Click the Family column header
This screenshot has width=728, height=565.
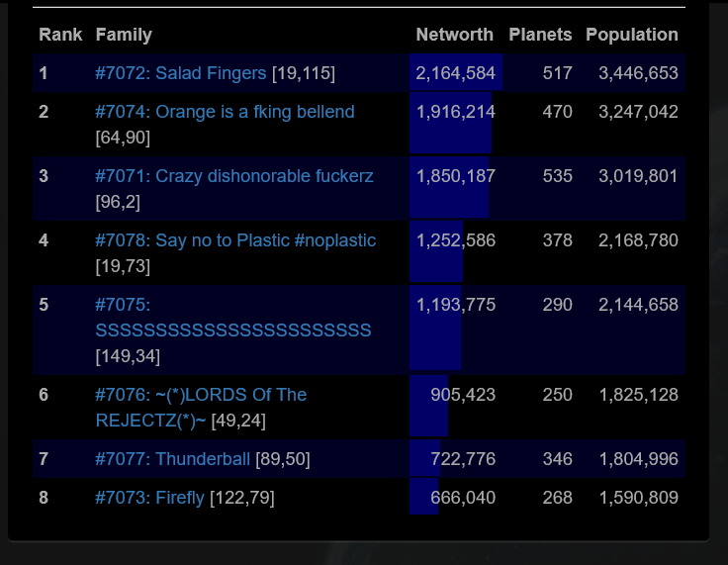pos(124,35)
